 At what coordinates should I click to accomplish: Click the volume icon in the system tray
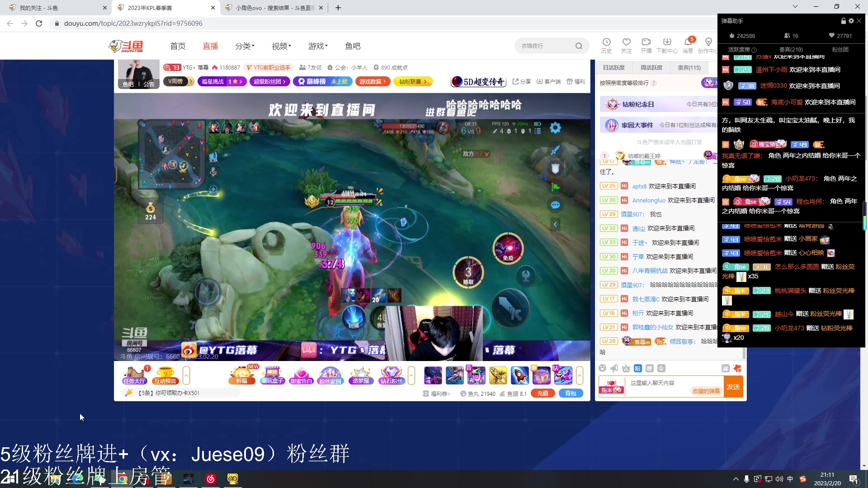(x=779, y=479)
